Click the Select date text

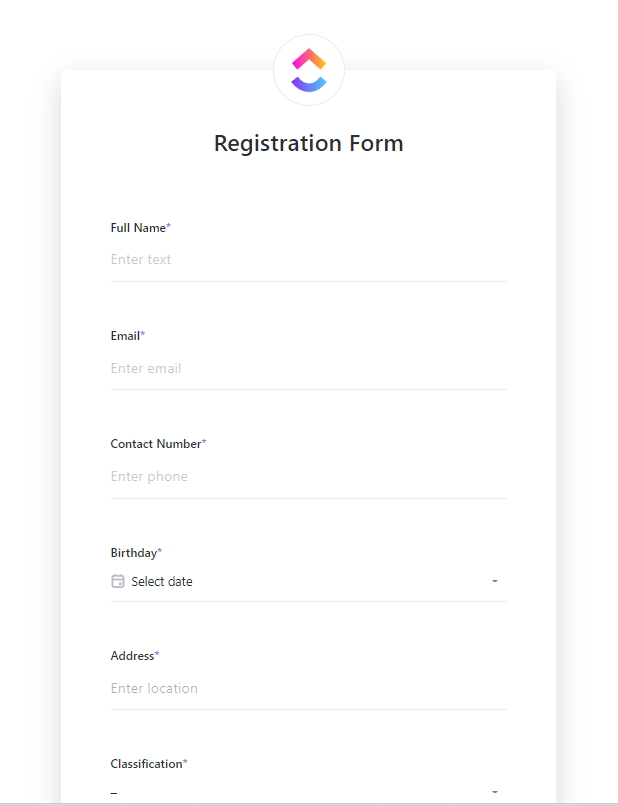coord(163,581)
